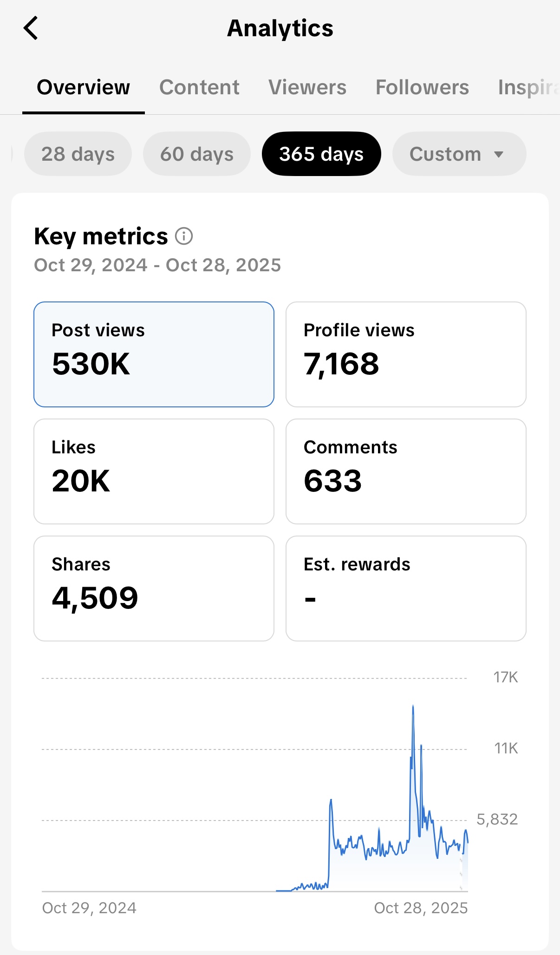Image resolution: width=560 pixels, height=955 pixels.
Task: Click the Oct 29, 2024 - Oct 28, 2025 date text
Action: [157, 265]
